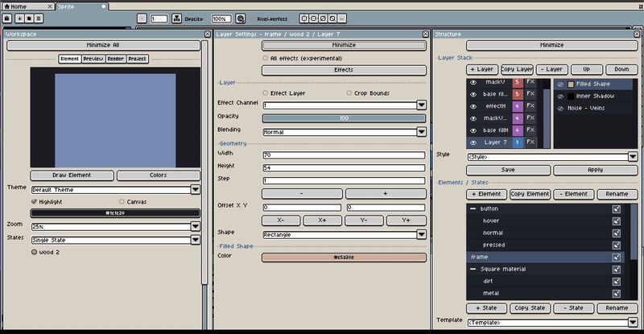Click the channel 4 badge on effectH row
Viewport: 644px width, 334px height.
coord(518,106)
